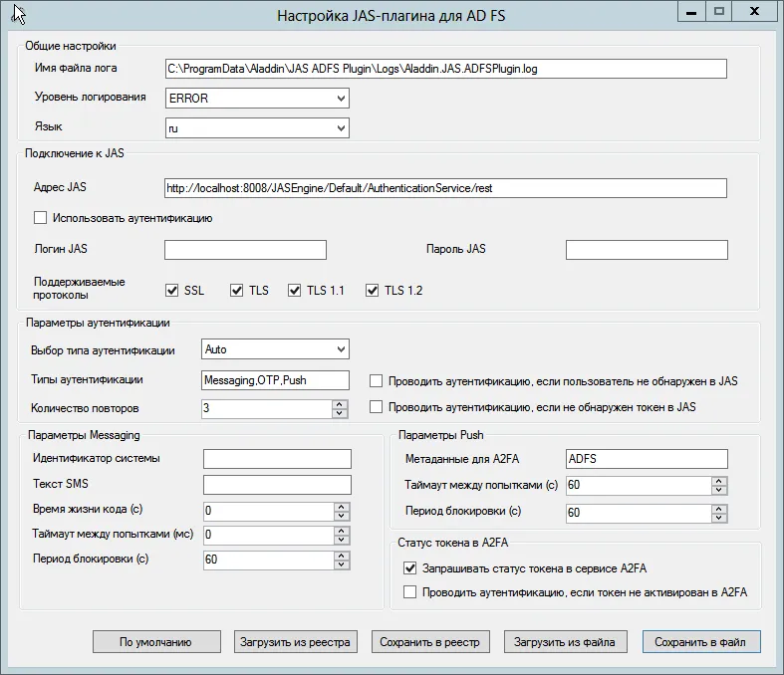
Task: Decrease the «Количество повторов» value
Action: click(x=340, y=413)
